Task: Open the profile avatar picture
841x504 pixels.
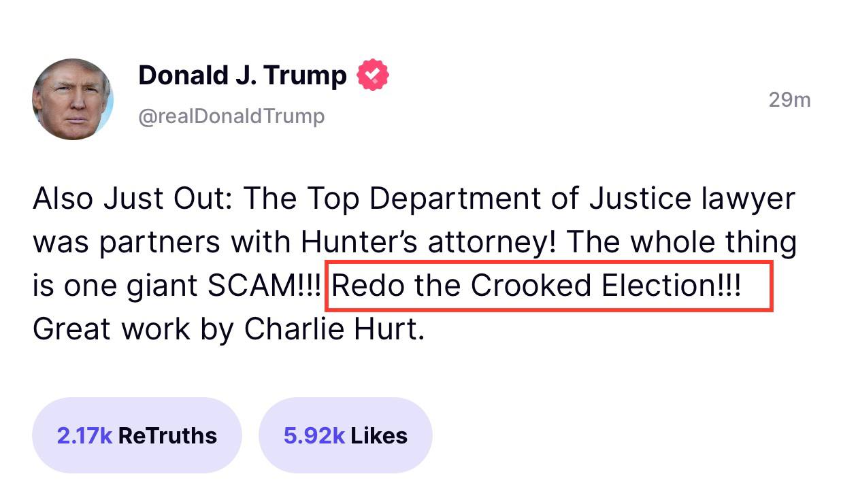Action: tap(73, 99)
